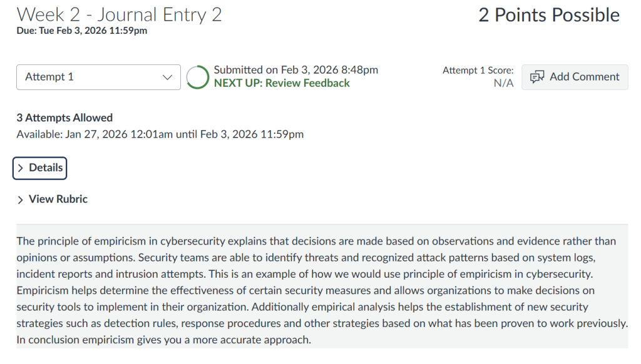Click the chevron arrow in the attempt selector
This screenshot has height=364, width=641.
tap(167, 78)
